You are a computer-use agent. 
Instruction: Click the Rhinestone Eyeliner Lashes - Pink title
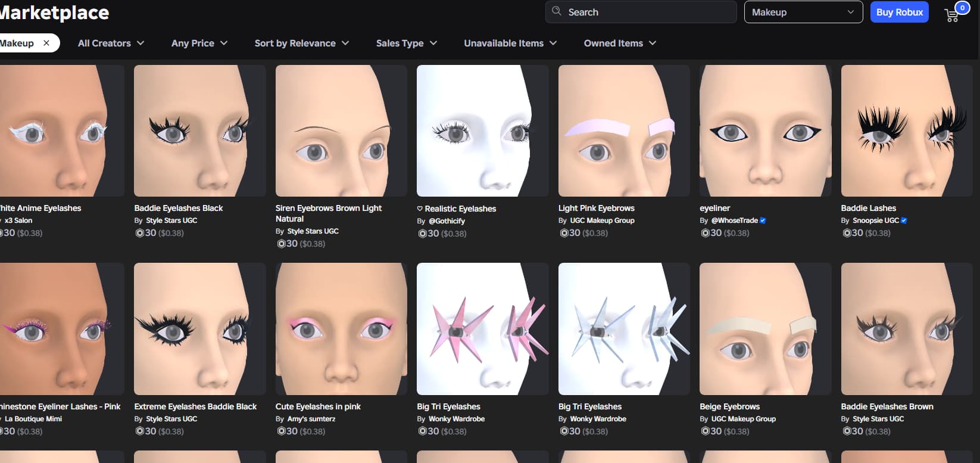pyautogui.click(x=60, y=406)
